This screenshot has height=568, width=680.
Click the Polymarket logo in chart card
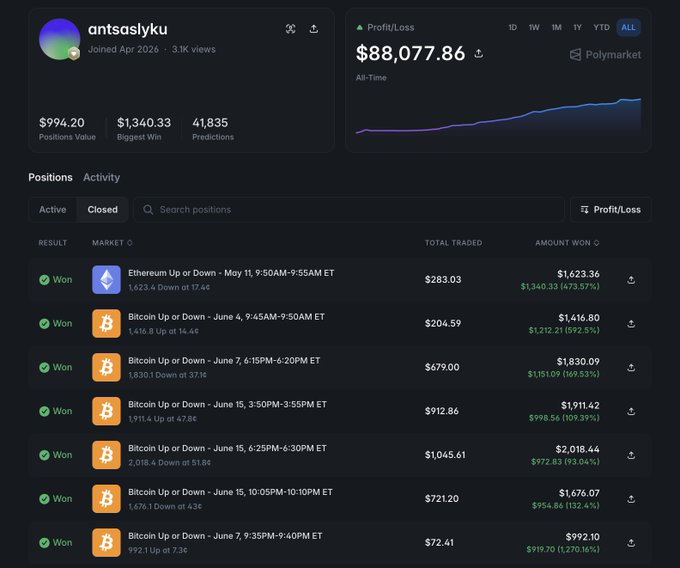(605, 55)
